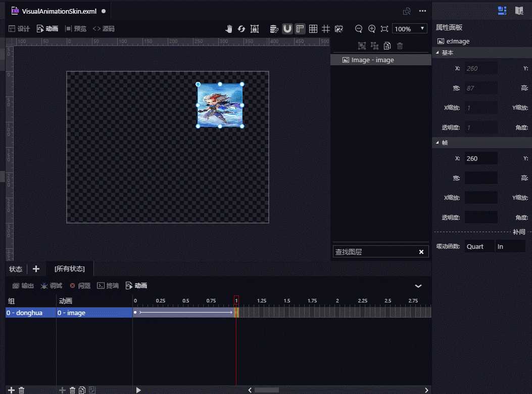Open the property panel layout icon
The width and height of the screenshot is (532, 394).
[x=502, y=11]
